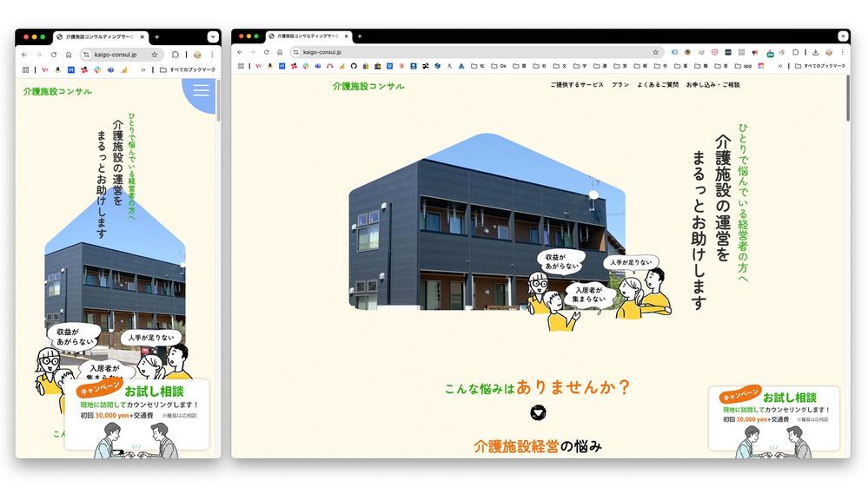Close the tab in the narrow window
Viewport: 868px width, 494px height.
[142, 37]
